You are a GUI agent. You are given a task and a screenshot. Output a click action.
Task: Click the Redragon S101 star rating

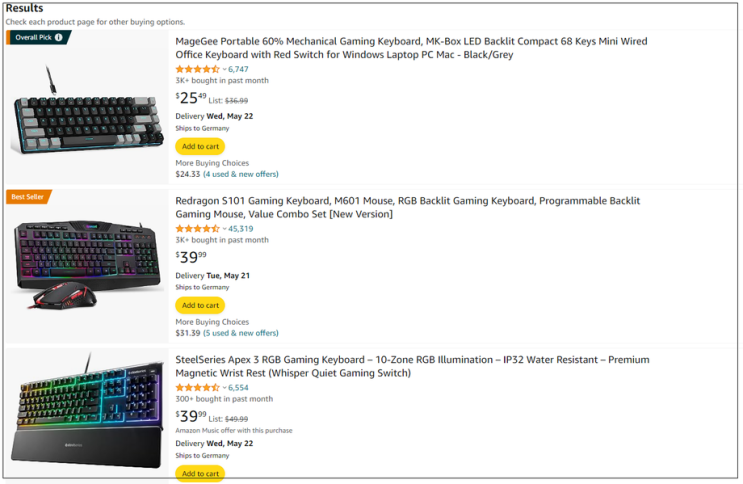tap(197, 228)
